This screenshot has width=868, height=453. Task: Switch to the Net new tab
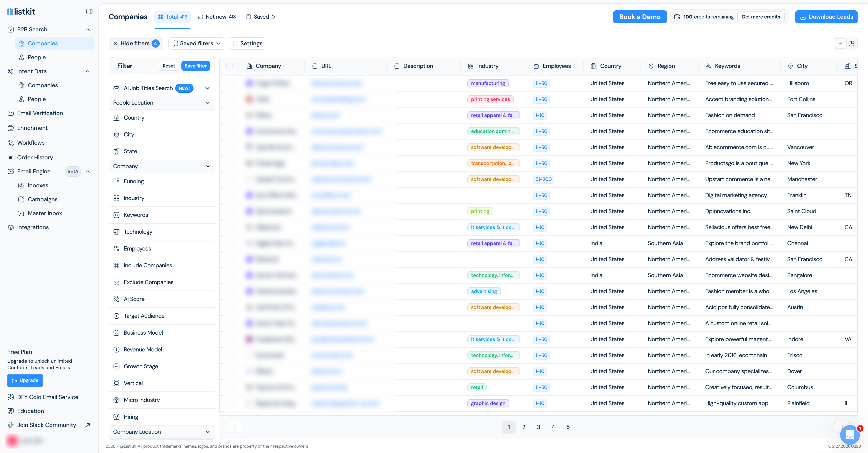(x=217, y=17)
